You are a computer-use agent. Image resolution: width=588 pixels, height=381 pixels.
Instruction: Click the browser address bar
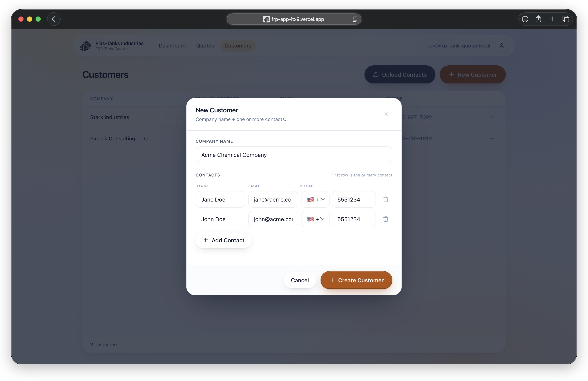(294, 19)
